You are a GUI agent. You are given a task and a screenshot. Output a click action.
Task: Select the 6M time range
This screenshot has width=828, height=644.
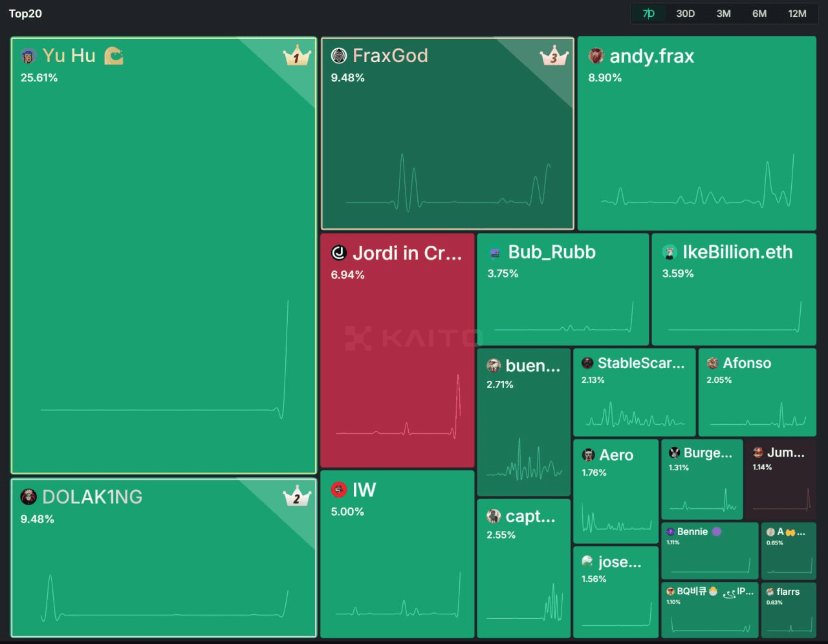pos(759,14)
